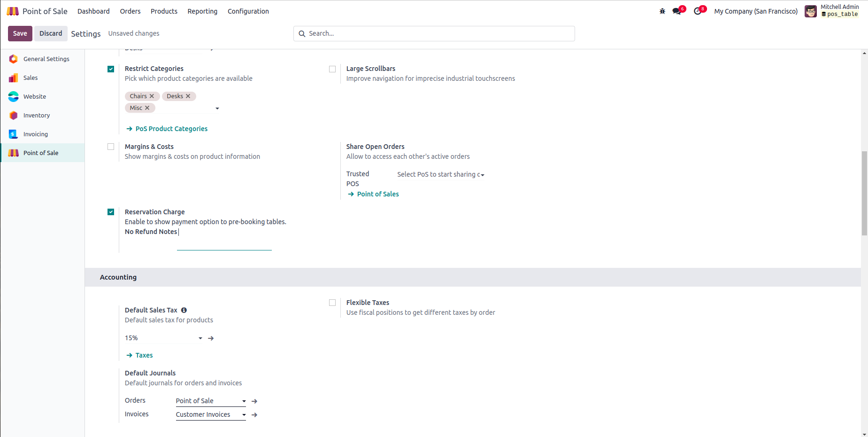The width and height of the screenshot is (868, 437).
Task: Save the settings changes
Action: (20, 33)
